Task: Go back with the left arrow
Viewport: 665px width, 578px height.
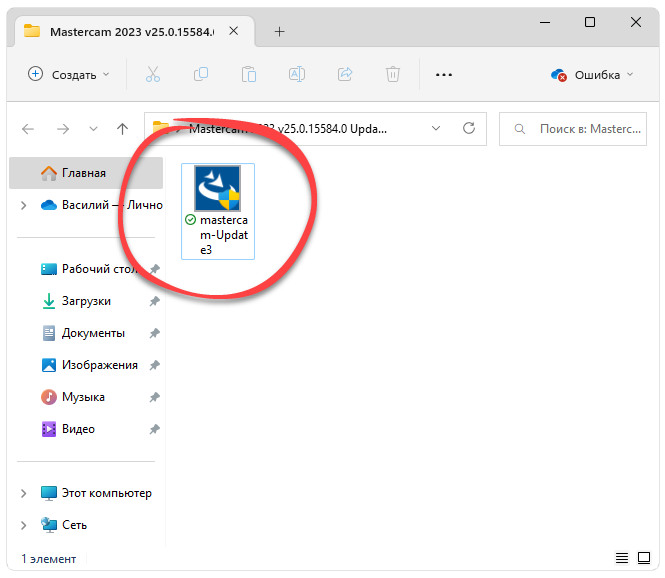Action: (28, 129)
